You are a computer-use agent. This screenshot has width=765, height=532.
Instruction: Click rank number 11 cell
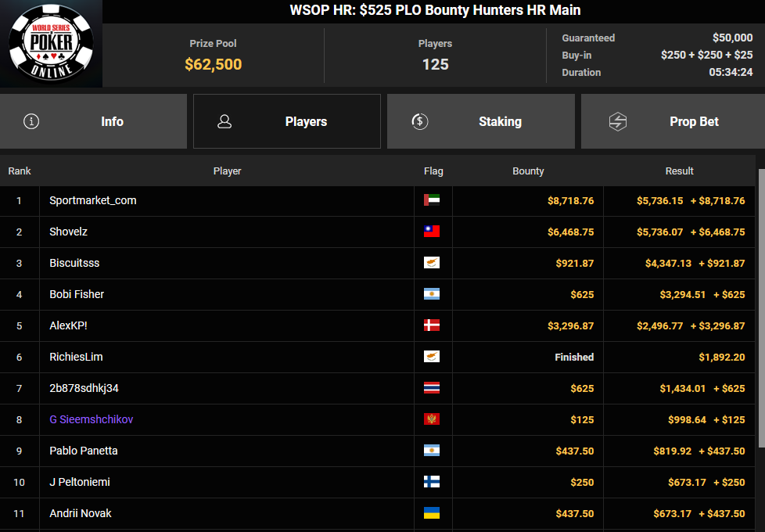pyautogui.click(x=19, y=513)
